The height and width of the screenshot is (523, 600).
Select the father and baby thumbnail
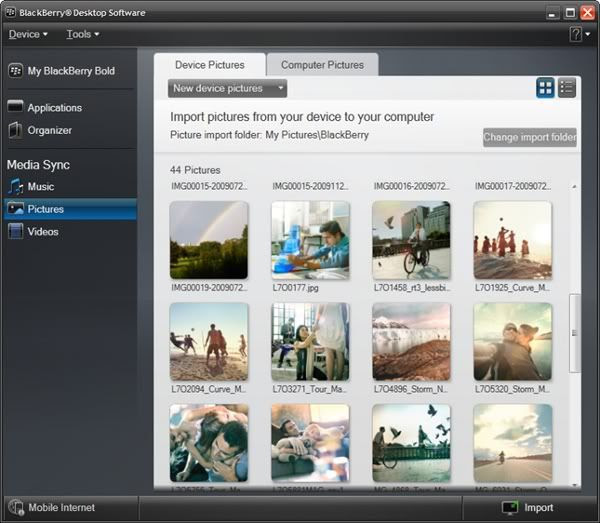point(310,443)
